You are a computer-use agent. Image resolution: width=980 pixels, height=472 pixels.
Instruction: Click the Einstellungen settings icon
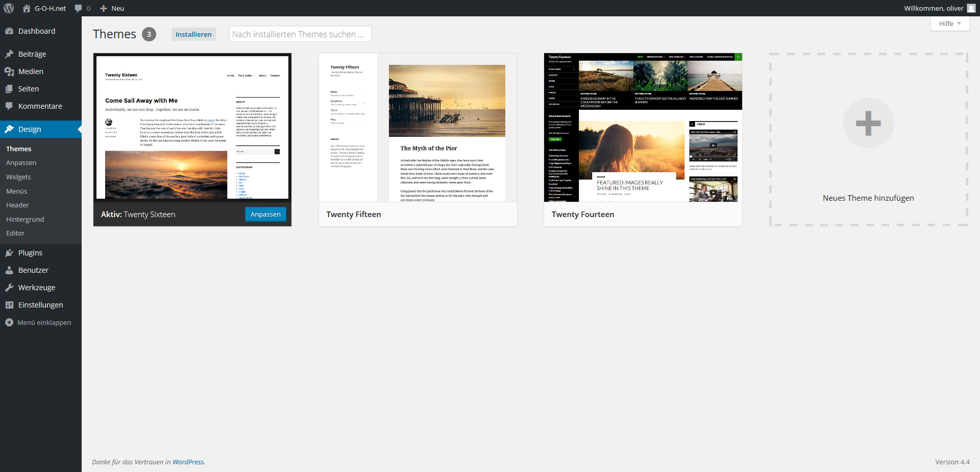(x=9, y=305)
